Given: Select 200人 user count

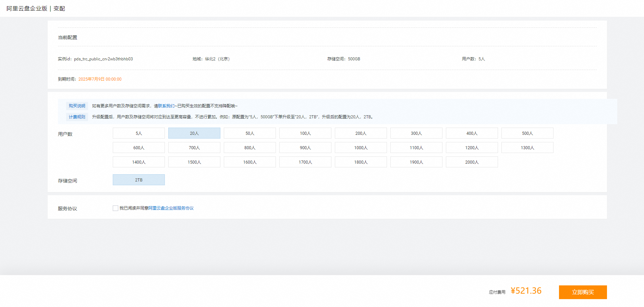Looking at the screenshot, I should [x=361, y=133].
